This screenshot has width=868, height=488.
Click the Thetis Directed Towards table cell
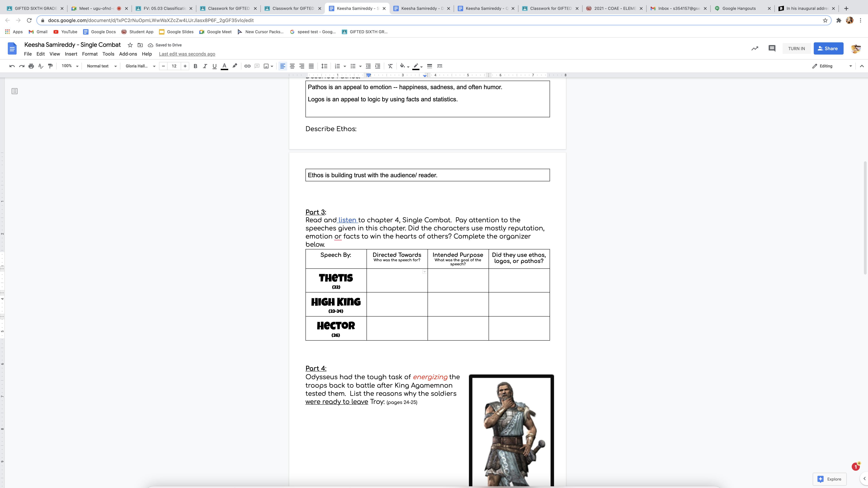397,281
